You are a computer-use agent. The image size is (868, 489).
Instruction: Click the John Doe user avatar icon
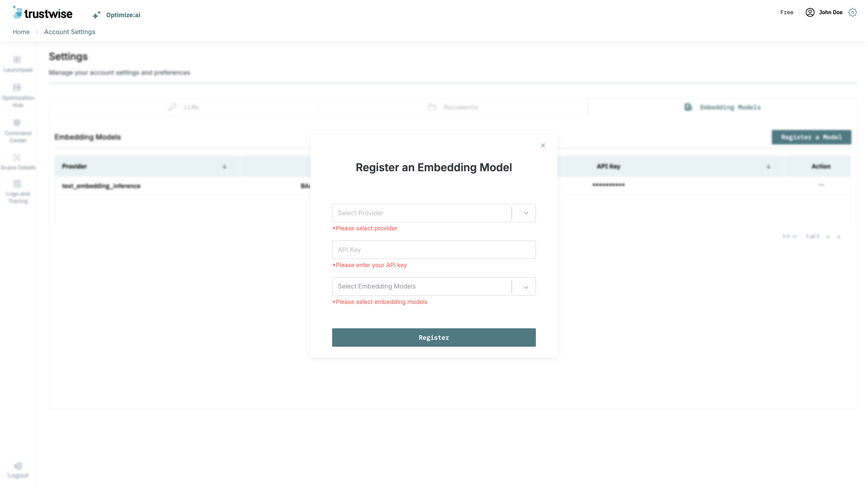810,12
